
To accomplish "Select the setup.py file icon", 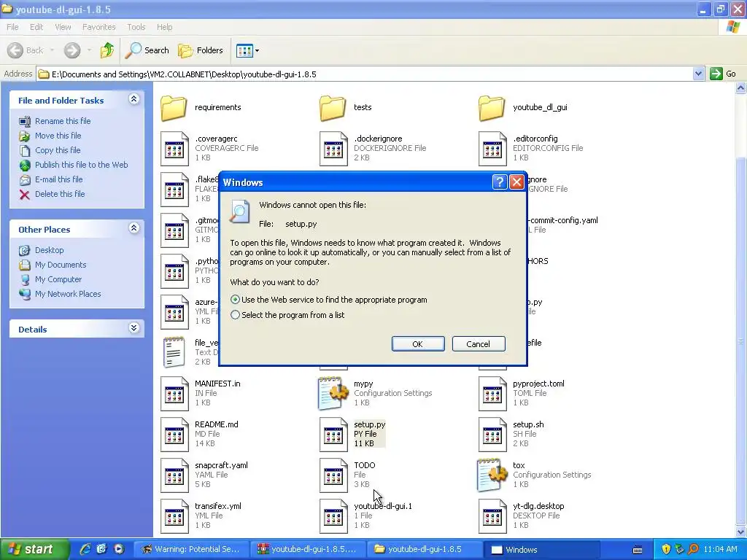I will [x=333, y=435].
